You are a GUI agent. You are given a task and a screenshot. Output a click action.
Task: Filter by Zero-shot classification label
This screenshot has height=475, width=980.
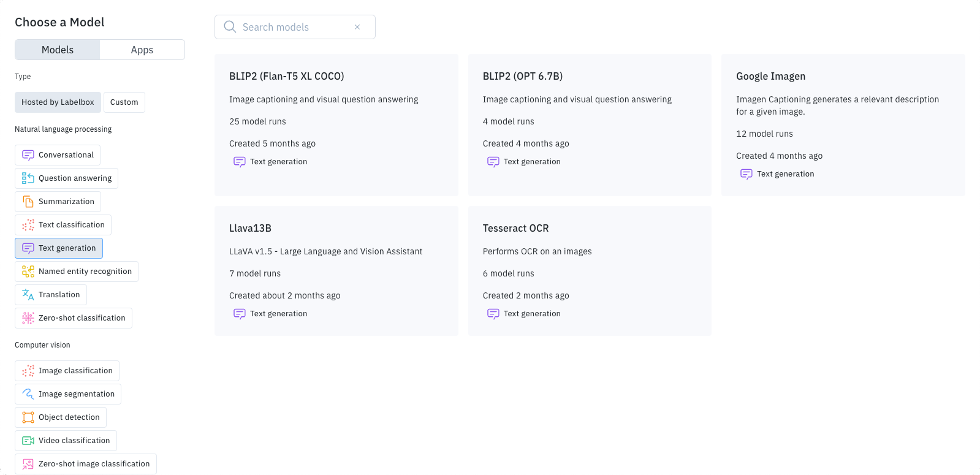click(x=82, y=318)
